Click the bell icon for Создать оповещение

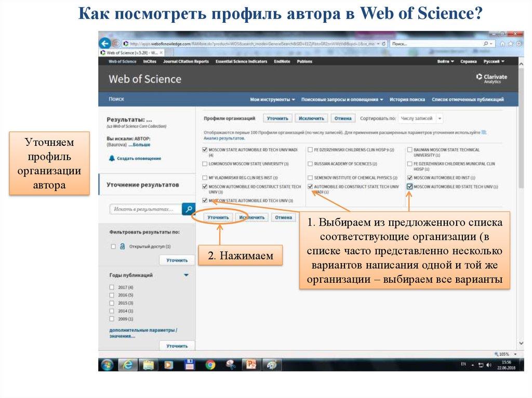pyautogui.click(x=112, y=158)
